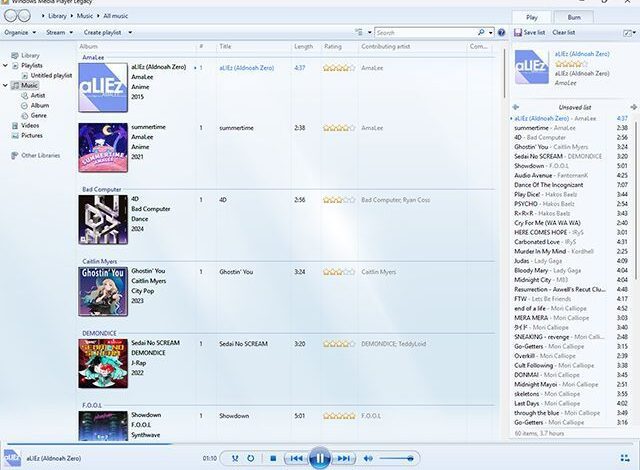Select the 4D album cover art
Viewport: 640px width, 470px height.
coord(103,219)
